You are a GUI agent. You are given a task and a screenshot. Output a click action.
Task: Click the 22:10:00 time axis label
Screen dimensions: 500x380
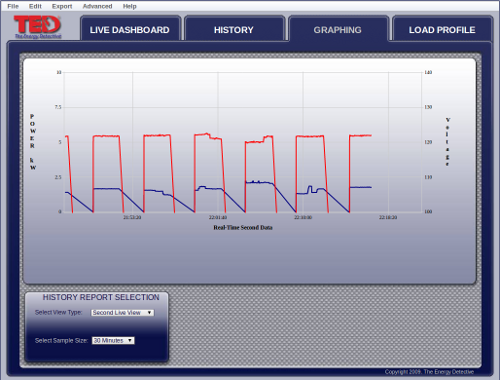tap(303, 217)
